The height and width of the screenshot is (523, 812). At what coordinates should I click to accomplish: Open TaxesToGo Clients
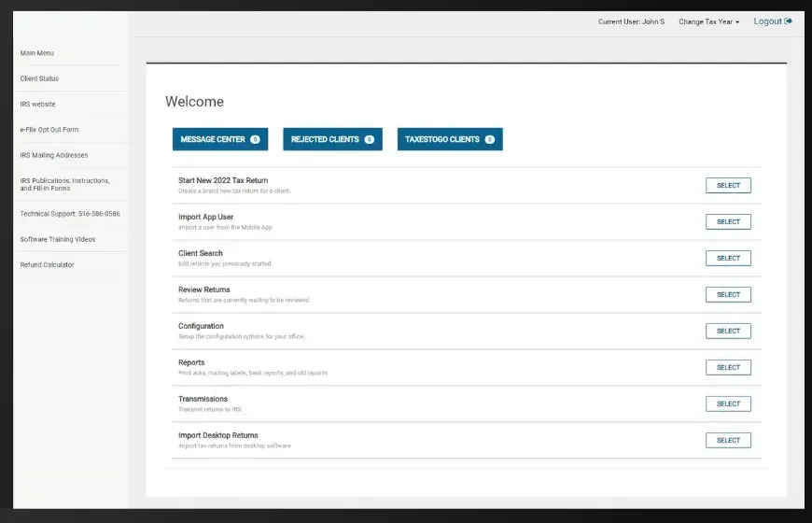(x=450, y=139)
